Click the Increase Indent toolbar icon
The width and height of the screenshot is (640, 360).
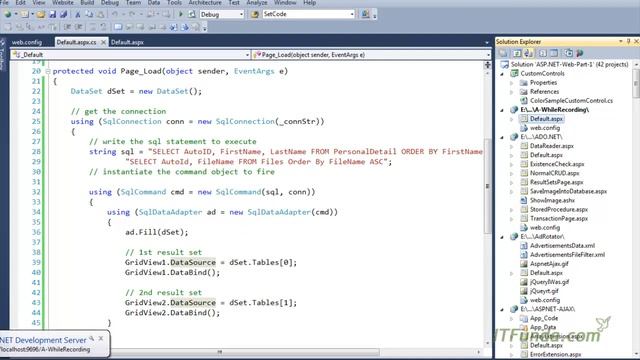pyautogui.click(x=79, y=27)
